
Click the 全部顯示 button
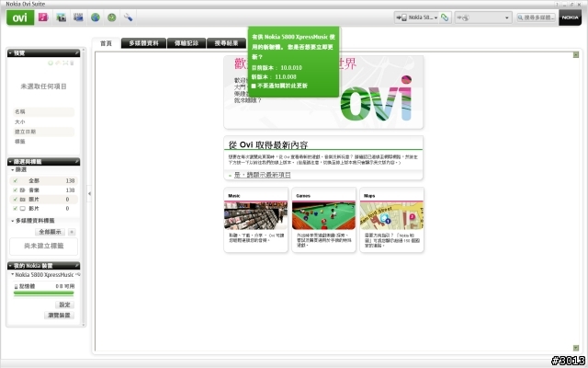(x=50, y=232)
